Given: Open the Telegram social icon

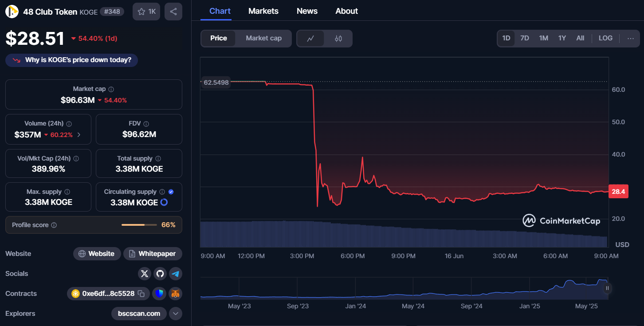Looking at the screenshot, I should (x=176, y=274).
